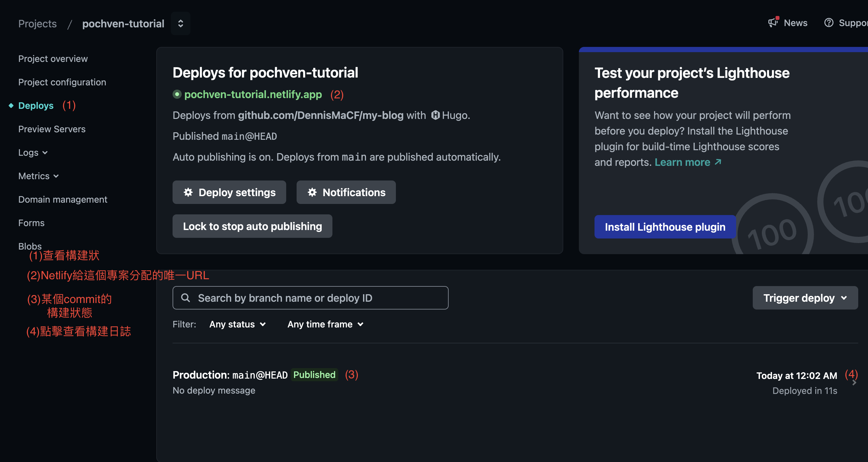Go to Project configuration
The height and width of the screenshot is (462, 868).
[62, 82]
